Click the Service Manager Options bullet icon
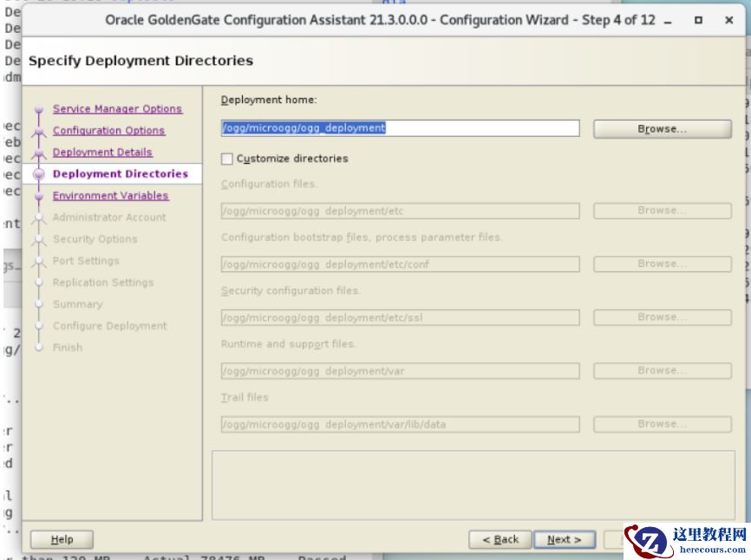The image size is (751, 560). pyautogui.click(x=39, y=109)
